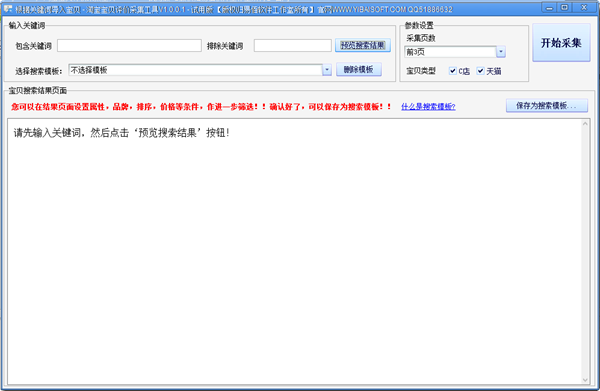
Task: Click the red hint text about 搜索模板
Action: [201, 107]
